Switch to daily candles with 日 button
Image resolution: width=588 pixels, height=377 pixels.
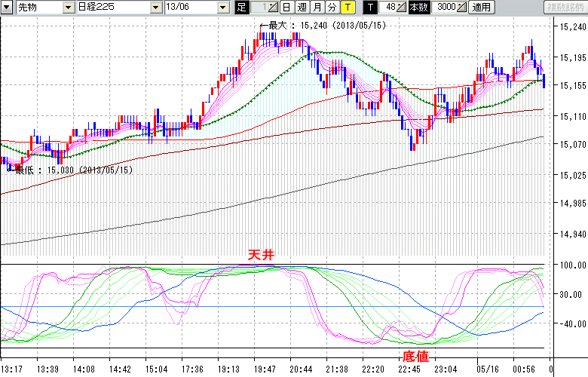287,8
